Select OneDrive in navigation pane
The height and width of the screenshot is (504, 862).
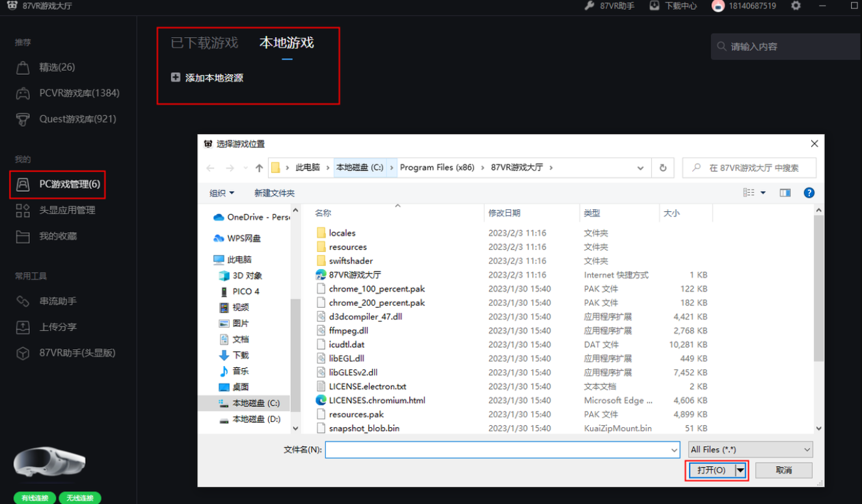(251, 217)
